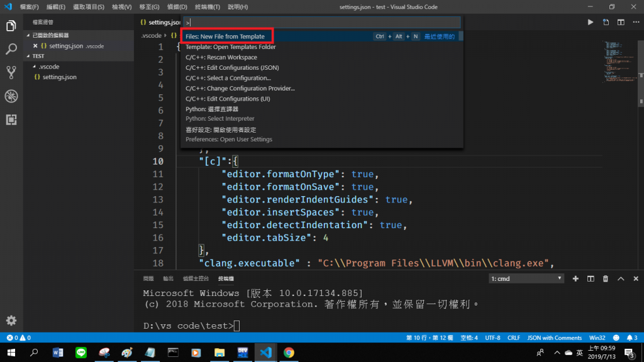The height and width of the screenshot is (362, 644).
Task: Click the feedback smiley in status bar
Action: coord(616,337)
